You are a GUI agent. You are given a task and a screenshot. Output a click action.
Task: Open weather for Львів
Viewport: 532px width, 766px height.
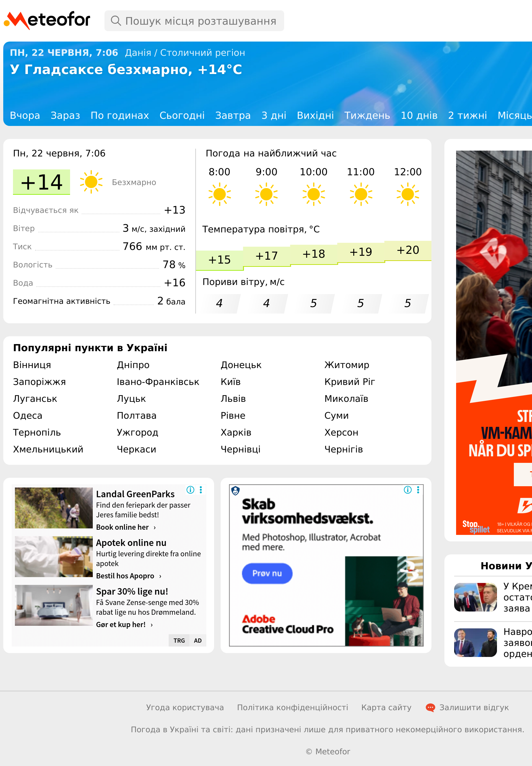pos(233,399)
